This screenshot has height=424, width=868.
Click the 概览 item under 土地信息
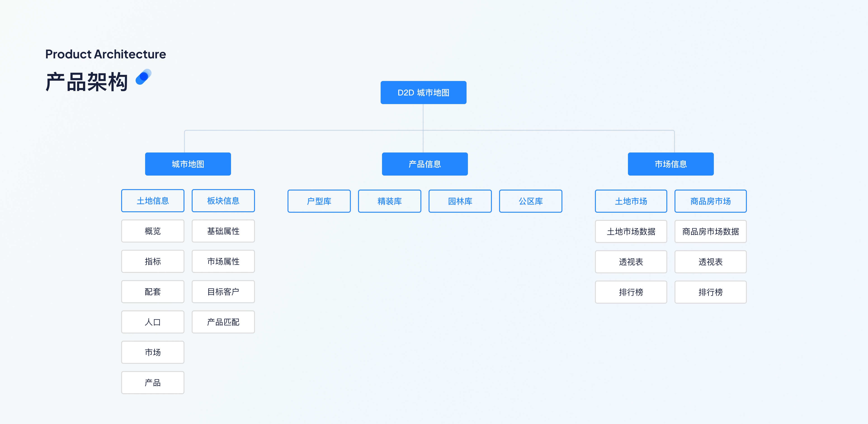point(153,231)
